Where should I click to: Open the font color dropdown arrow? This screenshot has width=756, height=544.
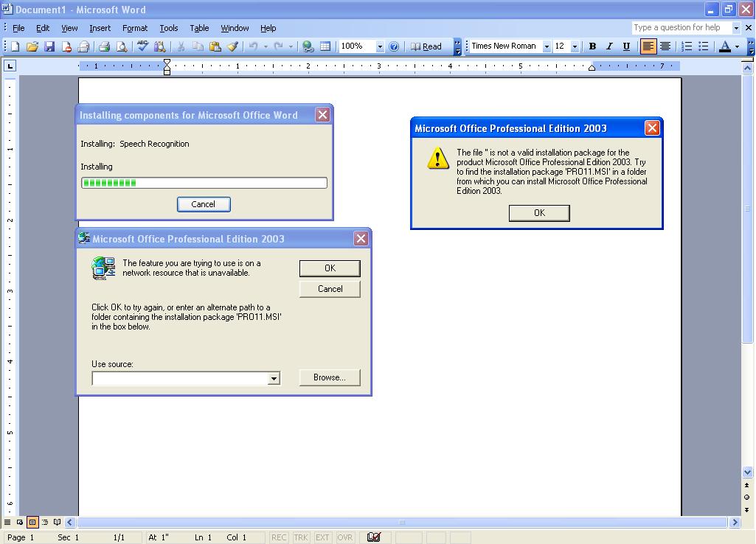[737, 46]
